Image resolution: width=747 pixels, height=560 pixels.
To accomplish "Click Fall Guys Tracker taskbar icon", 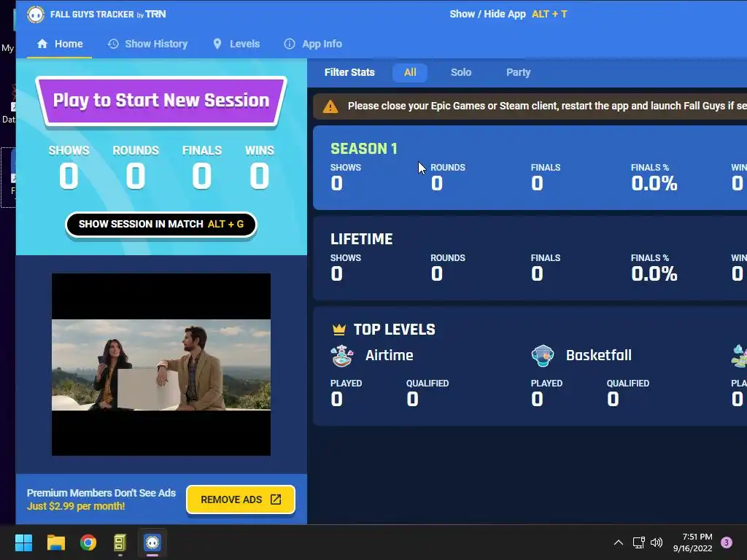I will 152,542.
